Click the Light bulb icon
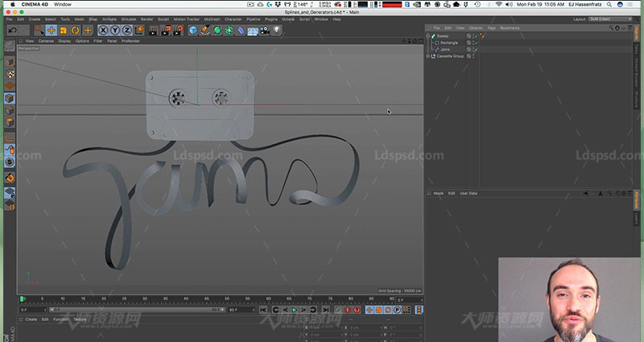 (x=277, y=30)
